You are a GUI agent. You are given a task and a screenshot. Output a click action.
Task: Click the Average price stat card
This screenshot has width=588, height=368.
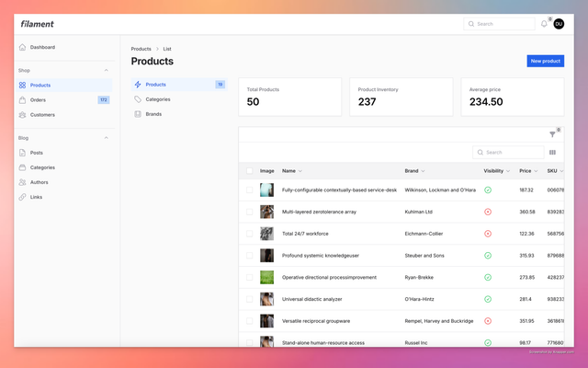pyautogui.click(x=513, y=97)
